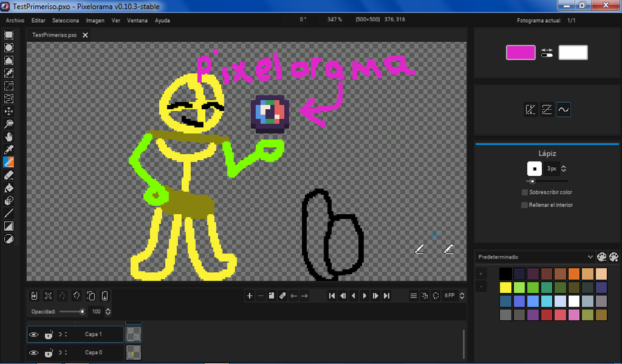The image size is (622, 364).
Task: Select the Bucket fill tool
Action: pos(9,188)
